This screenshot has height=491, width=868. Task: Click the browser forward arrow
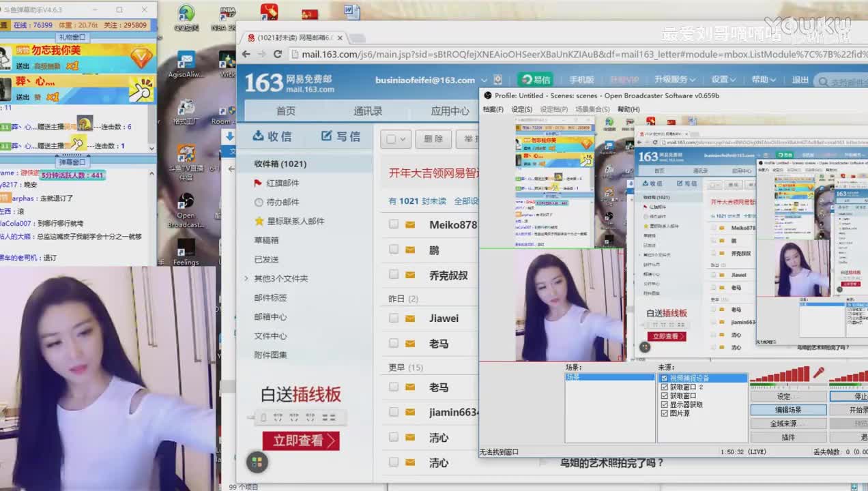pos(261,54)
